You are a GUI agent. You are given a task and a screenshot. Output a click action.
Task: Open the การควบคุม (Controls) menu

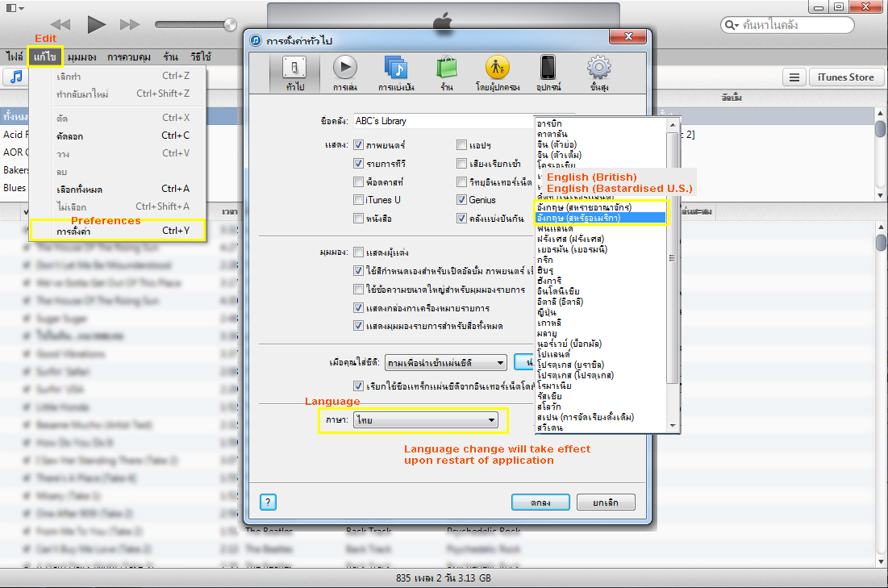coord(129,56)
